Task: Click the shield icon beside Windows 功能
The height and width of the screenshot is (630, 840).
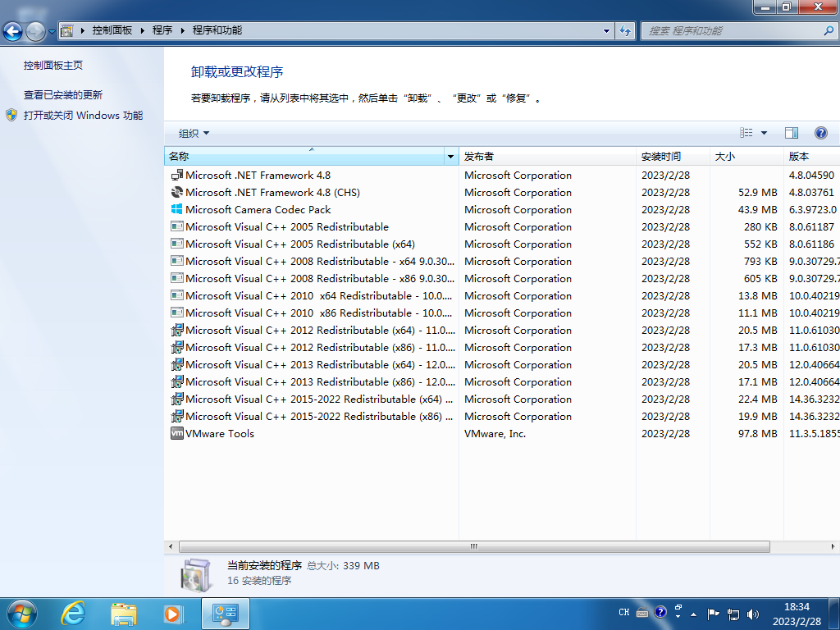Action: [x=11, y=115]
